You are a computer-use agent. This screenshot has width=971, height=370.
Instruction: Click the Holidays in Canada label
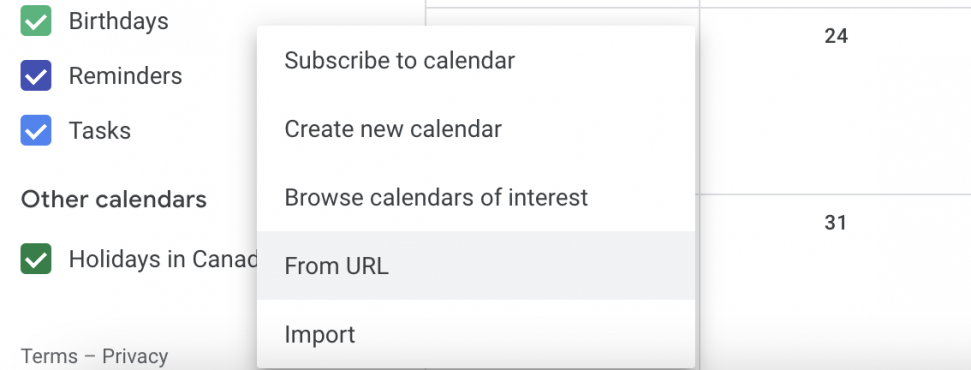coord(163,259)
